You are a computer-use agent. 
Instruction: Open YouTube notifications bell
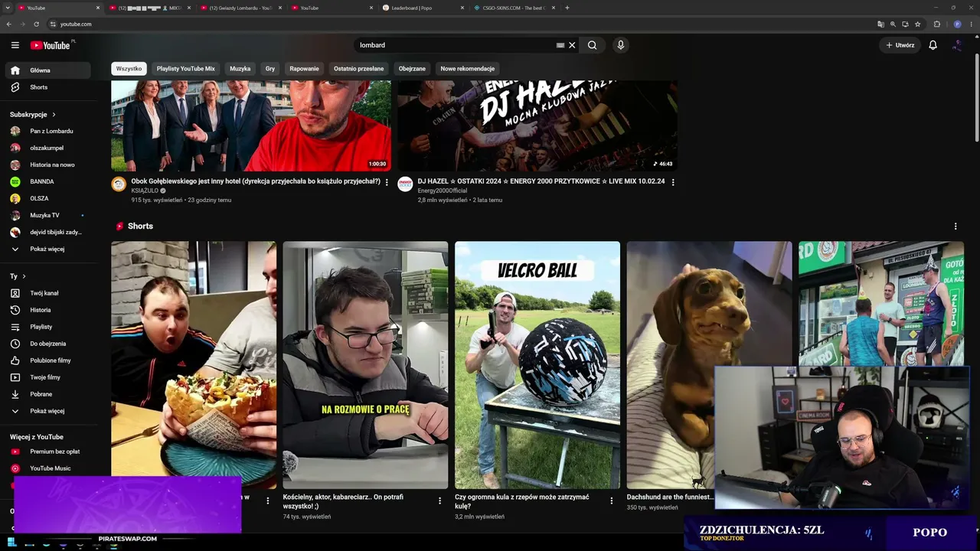933,45
